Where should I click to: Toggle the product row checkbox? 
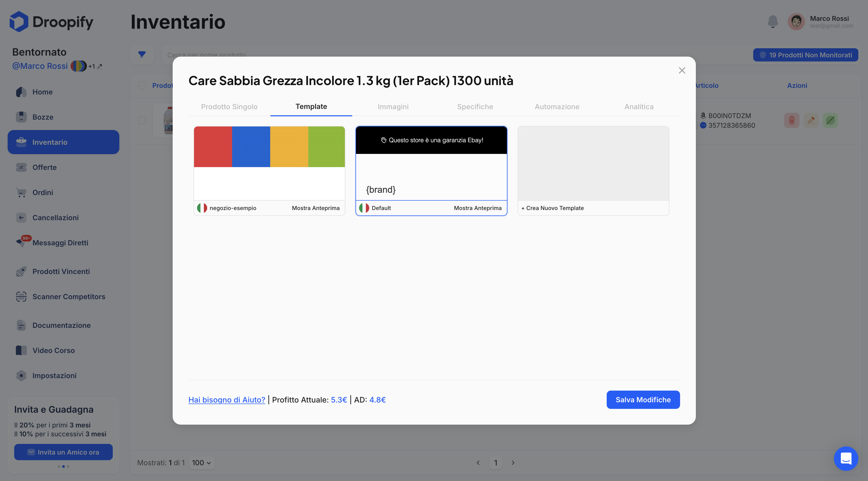point(142,120)
